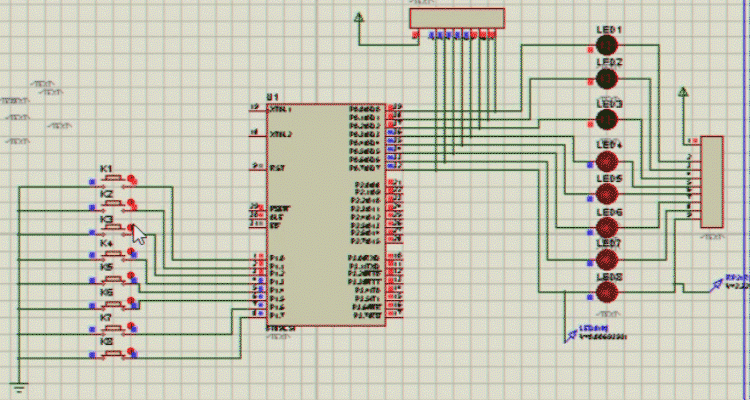750x400 pixels.
Task: Select the lit LED4 component
Action: 607,161
